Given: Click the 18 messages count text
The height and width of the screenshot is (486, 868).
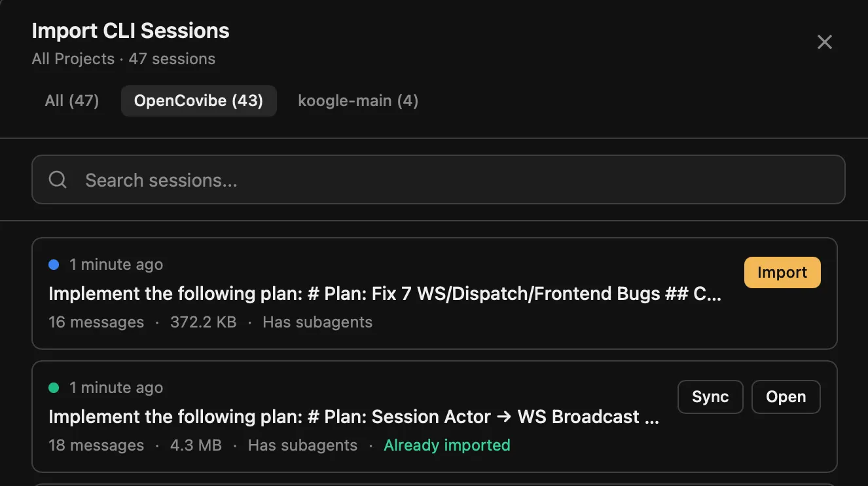Looking at the screenshot, I should tap(96, 445).
